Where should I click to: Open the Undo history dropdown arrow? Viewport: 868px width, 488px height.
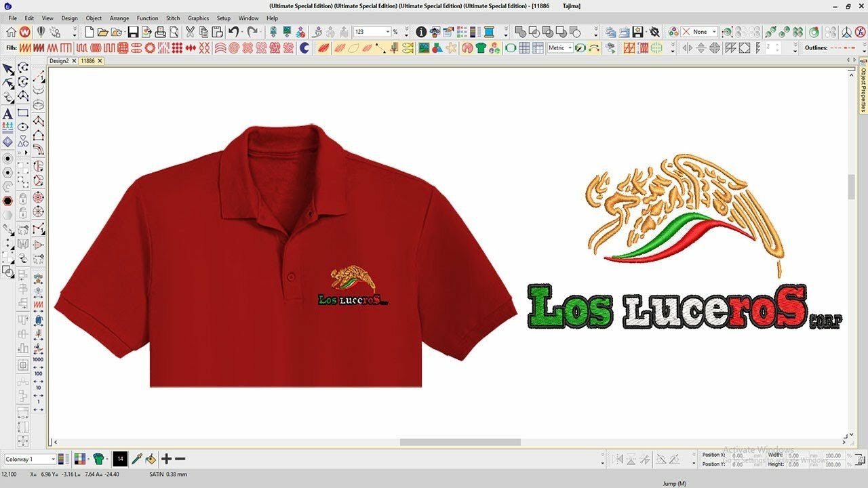pos(242,32)
